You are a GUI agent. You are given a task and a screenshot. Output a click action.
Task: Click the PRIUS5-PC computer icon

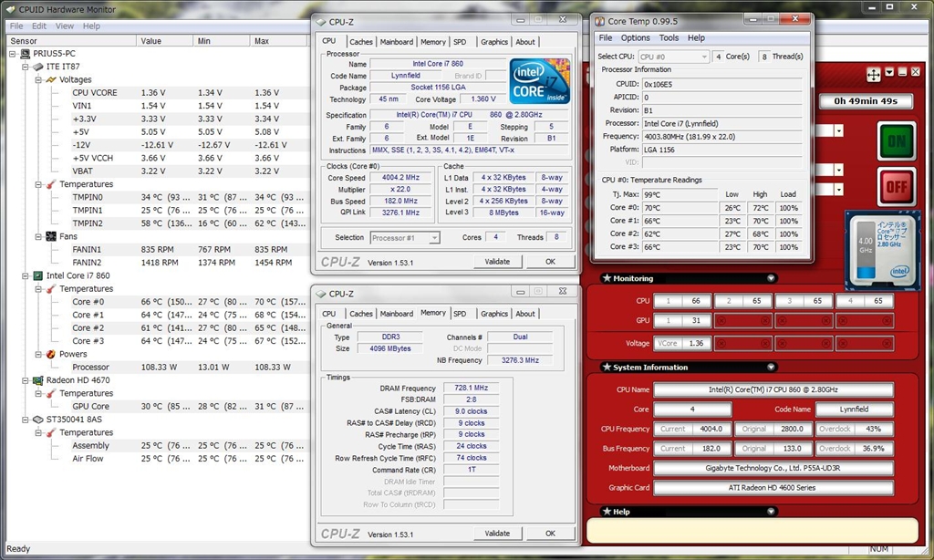[x=25, y=54]
